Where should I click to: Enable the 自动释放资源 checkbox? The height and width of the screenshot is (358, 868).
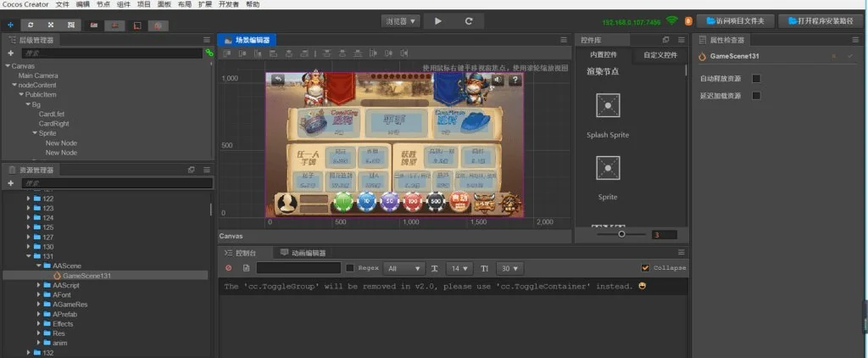[756, 79]
